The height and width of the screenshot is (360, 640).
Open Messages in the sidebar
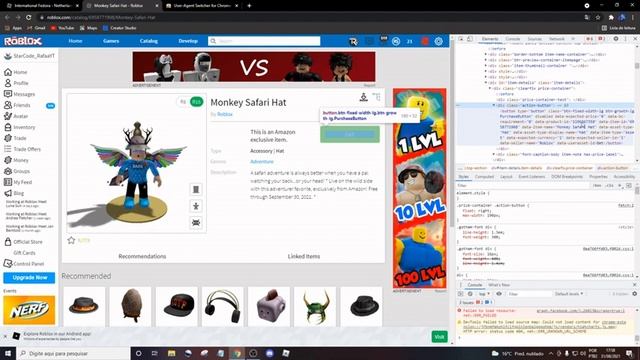[x=20, y=94]
